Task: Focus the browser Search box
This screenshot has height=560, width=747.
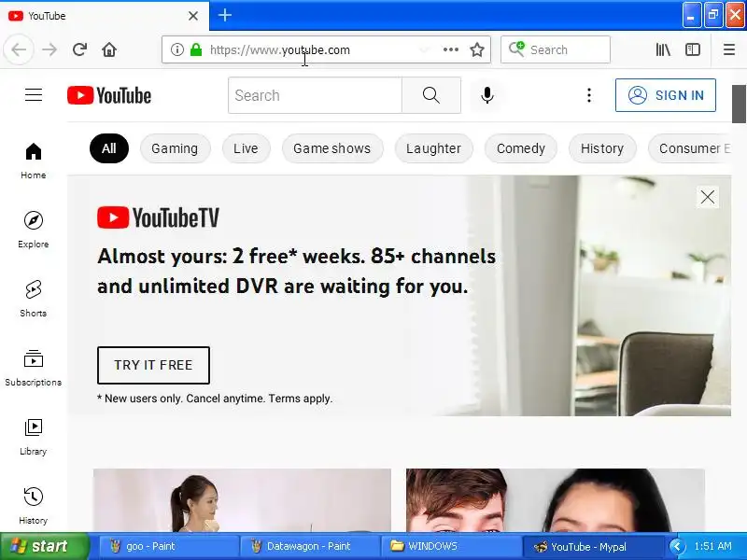Action: tap(555, 49)
